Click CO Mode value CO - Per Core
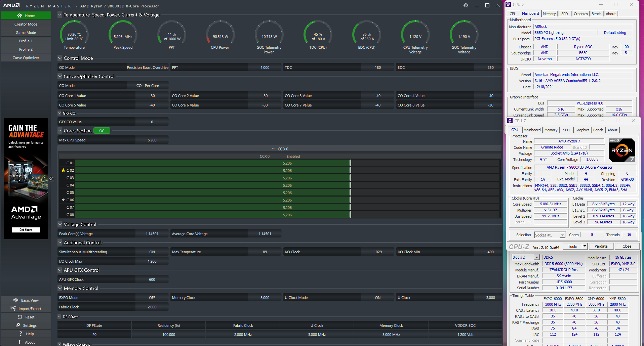 [148, 86]
